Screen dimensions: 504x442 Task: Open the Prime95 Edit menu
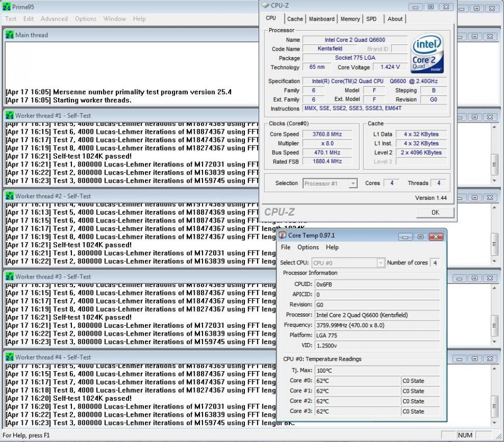(28, 19)
